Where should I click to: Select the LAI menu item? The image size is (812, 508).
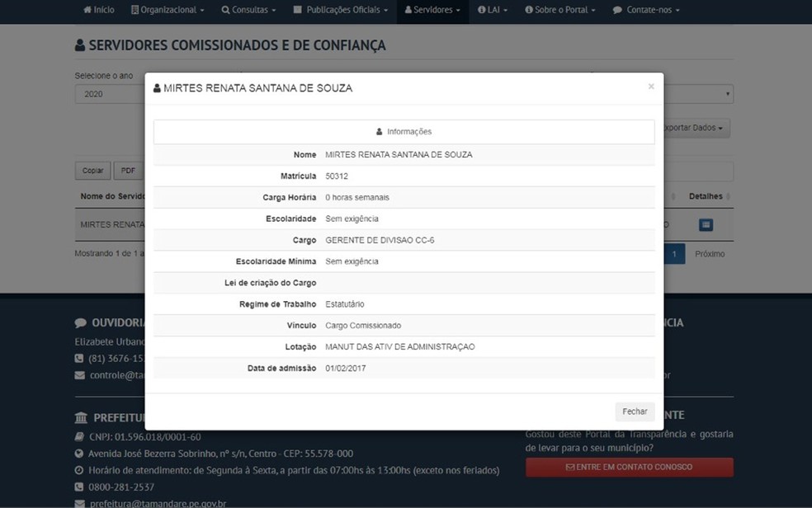[x=493, y=10]
